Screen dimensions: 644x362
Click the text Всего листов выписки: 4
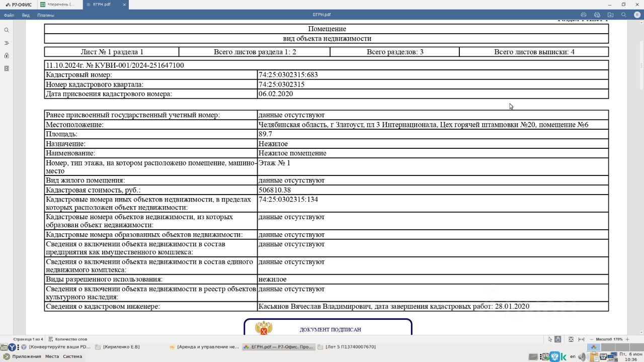click(534, 52)
